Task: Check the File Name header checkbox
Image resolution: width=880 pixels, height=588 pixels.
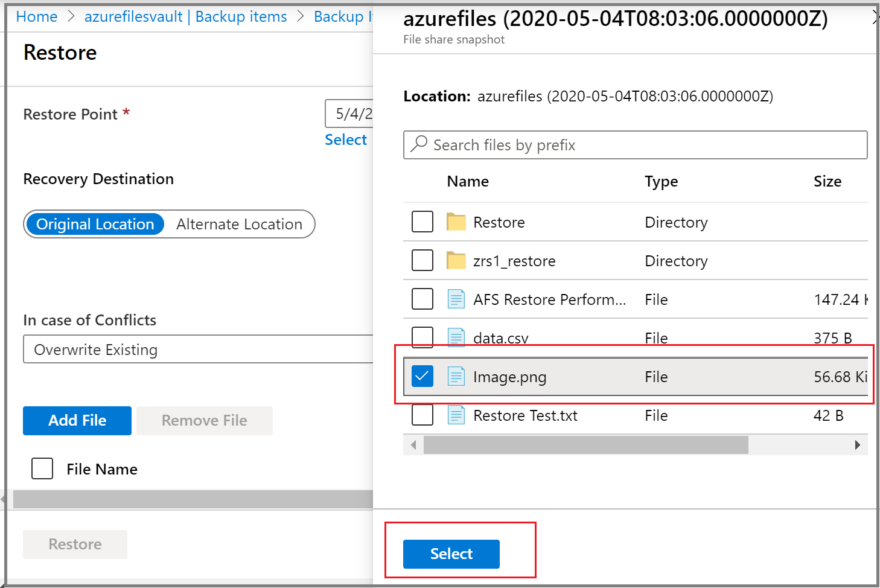Action: tap(42, 468)
